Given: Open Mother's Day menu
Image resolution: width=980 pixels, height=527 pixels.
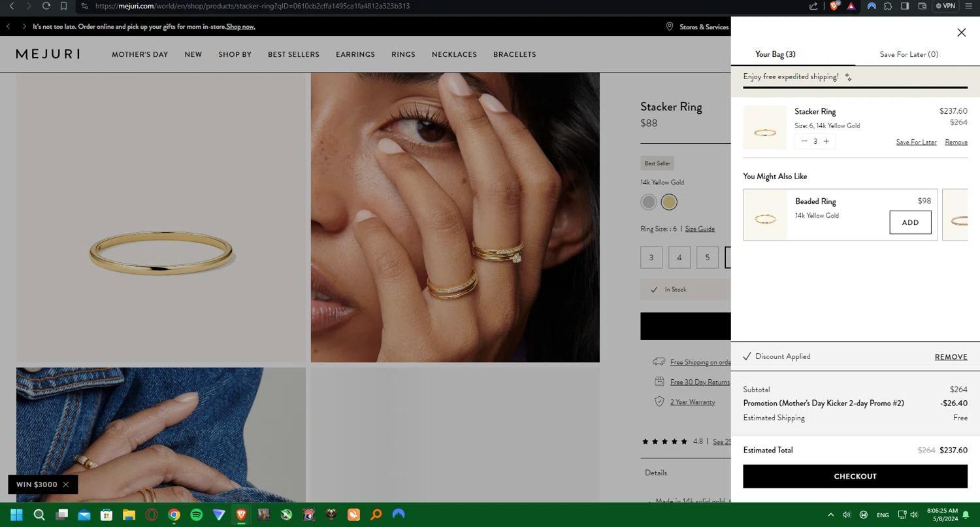Looking at the screenshot, I should (140, 54).
